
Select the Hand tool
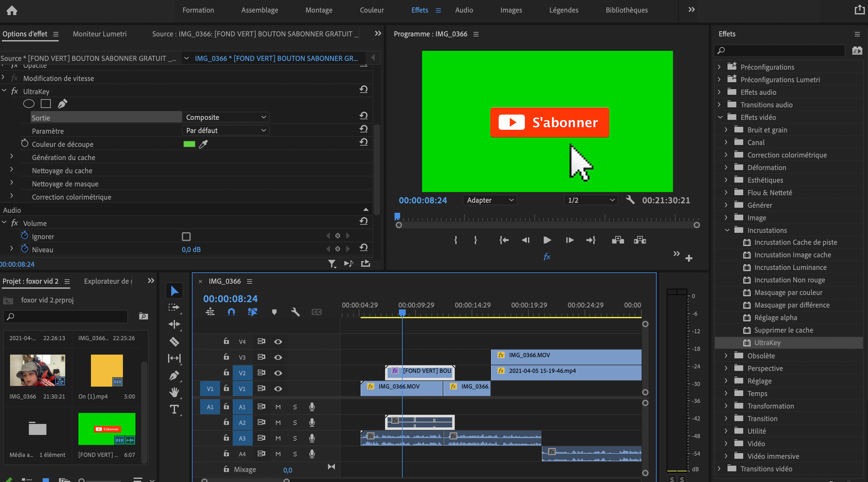coord(174,392)
